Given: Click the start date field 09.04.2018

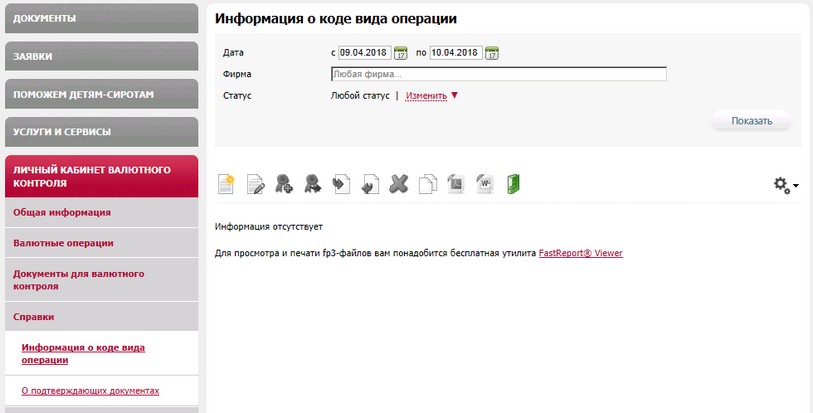Looking at the screenshot, I should point(365,53).
